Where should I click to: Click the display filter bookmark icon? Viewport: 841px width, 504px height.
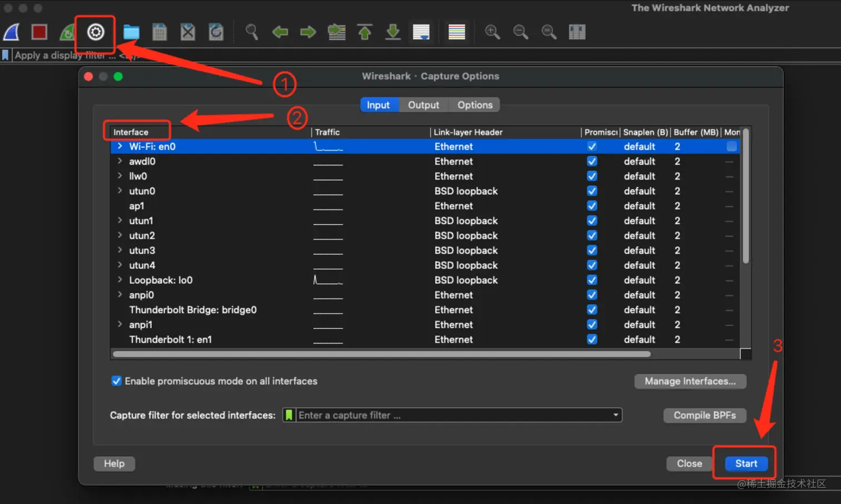tap(6, 55)
